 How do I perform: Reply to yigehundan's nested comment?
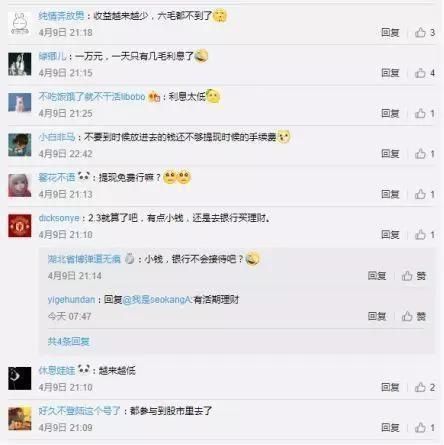(x=377, y=316)
